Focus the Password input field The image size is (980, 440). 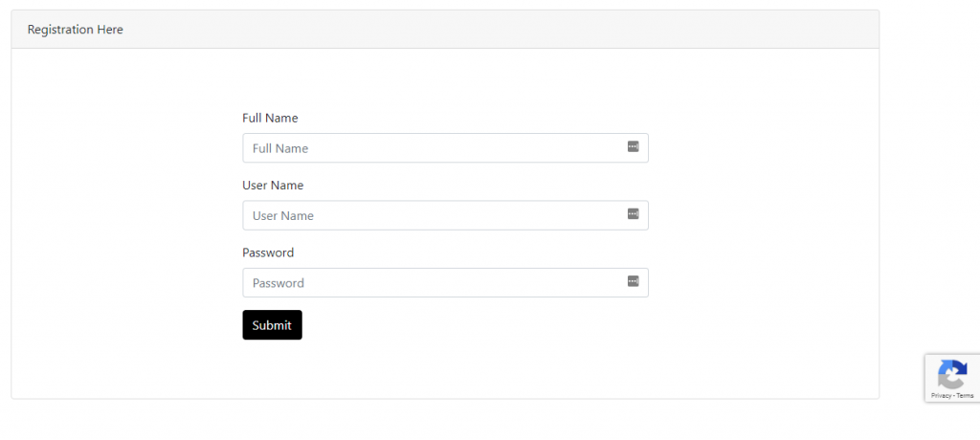pos(445,282)
